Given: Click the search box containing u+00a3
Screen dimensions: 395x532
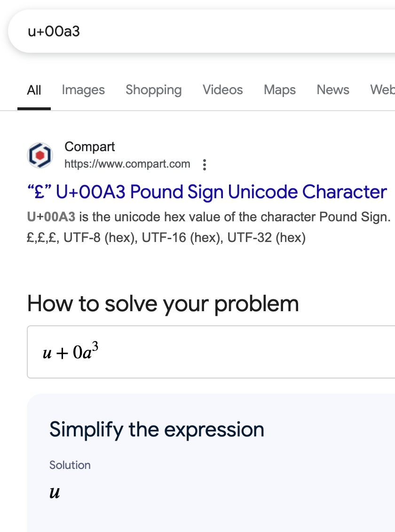Looking at the screenshot, I should [x=202, y=31].
